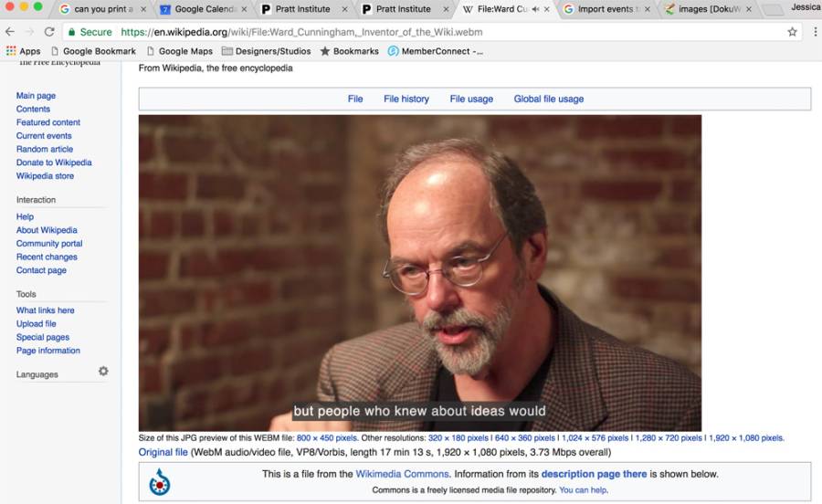Expand the Designers/Studios bookmarks folder

267,51
